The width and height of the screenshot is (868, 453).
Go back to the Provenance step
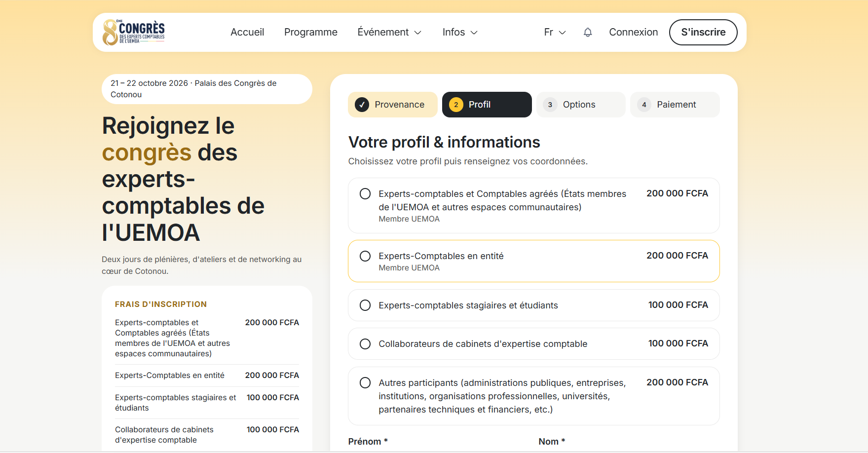tap(392, 105)
